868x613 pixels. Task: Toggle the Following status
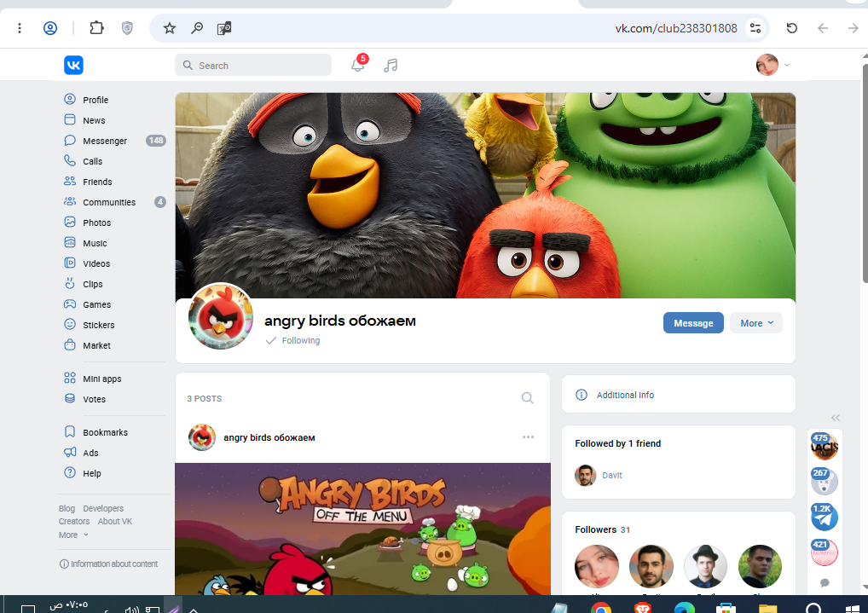(292, 340)
